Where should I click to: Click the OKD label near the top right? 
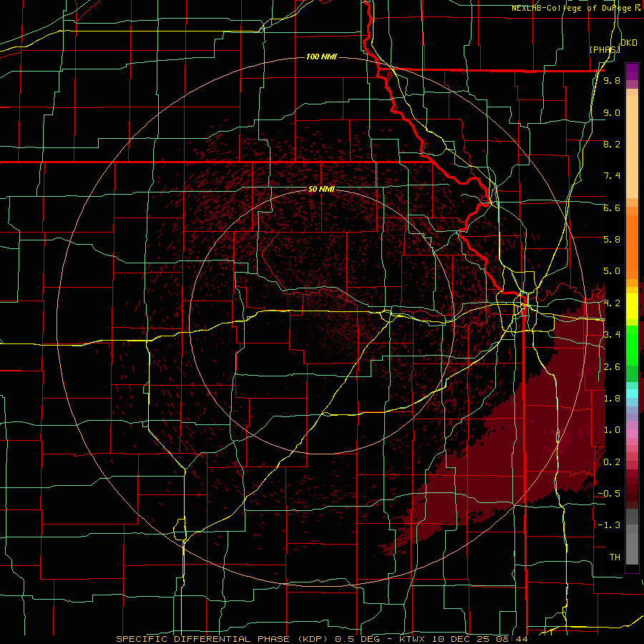(x=628, y=43)
